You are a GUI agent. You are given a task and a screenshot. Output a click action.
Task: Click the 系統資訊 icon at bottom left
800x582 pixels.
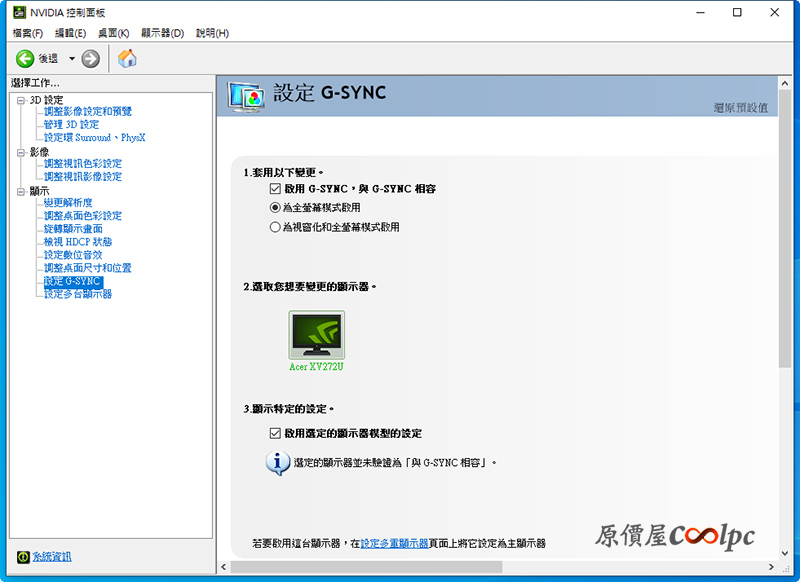pyautogui.click(x=23, y=557)
